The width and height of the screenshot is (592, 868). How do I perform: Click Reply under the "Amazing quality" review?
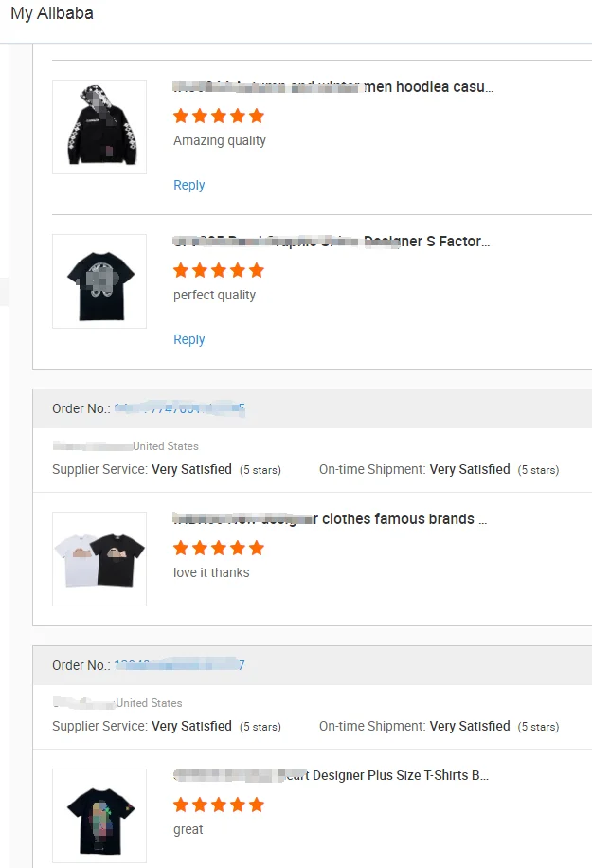tap(188, 185)
